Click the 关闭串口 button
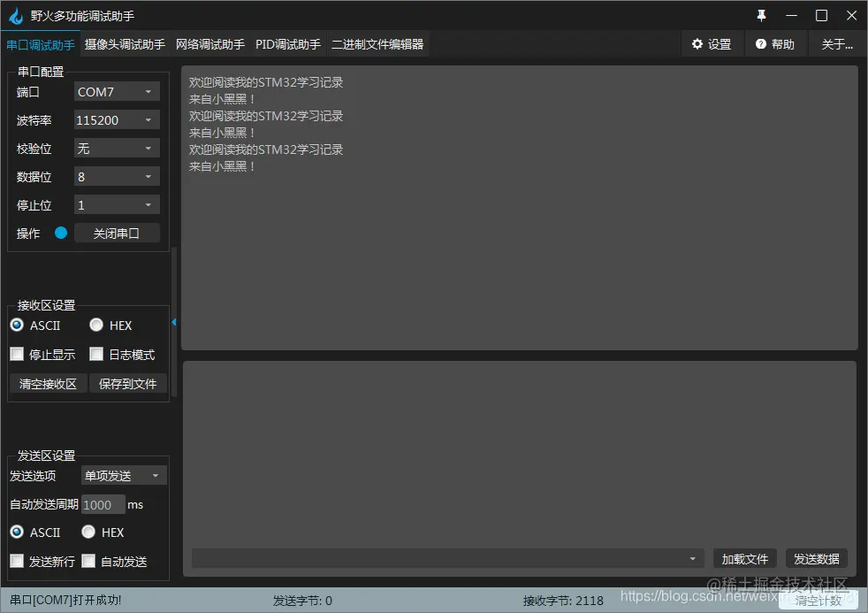 (117, 233)
